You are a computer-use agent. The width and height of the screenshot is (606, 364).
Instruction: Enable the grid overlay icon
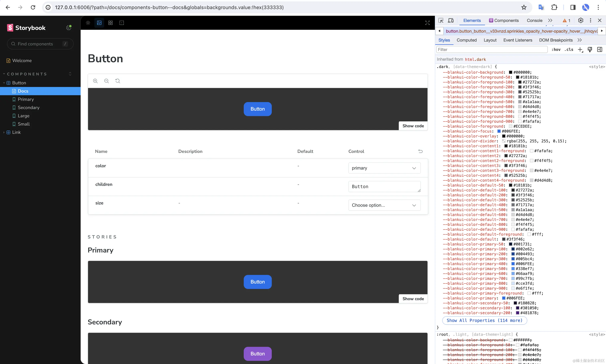point(110,23)
